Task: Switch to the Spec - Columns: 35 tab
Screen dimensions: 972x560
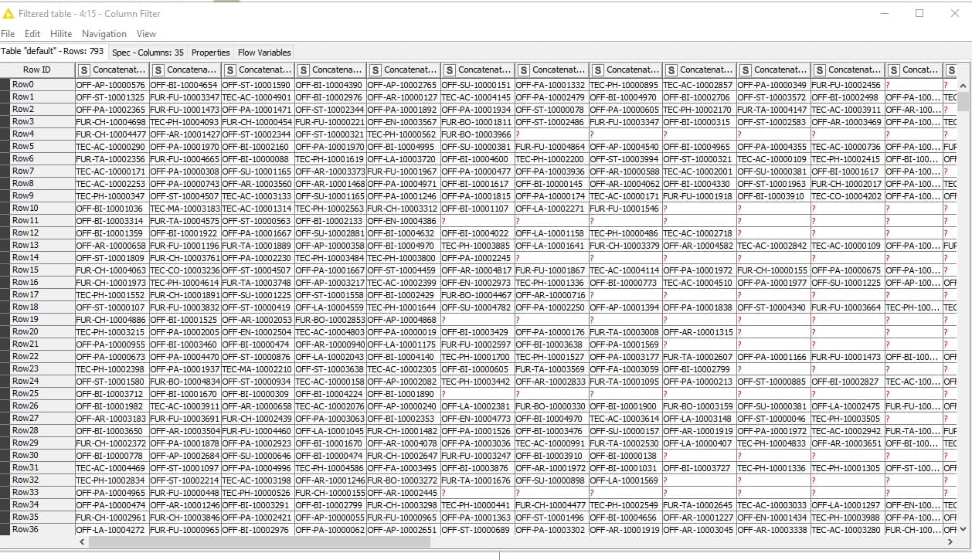Action: tap(148, 53)
